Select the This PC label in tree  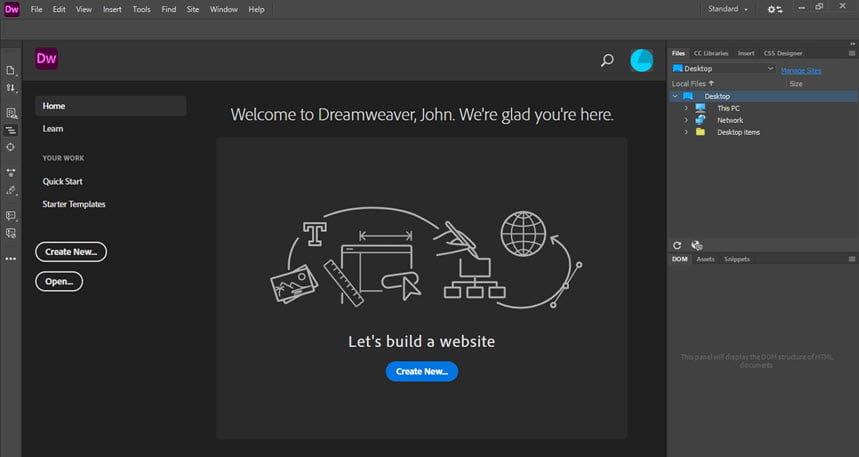click(729, 108)
